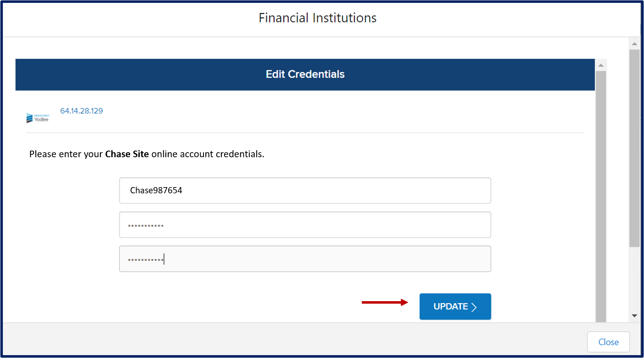
Task: Submit credentials with the UPDATE button
Action: (455, 307)
